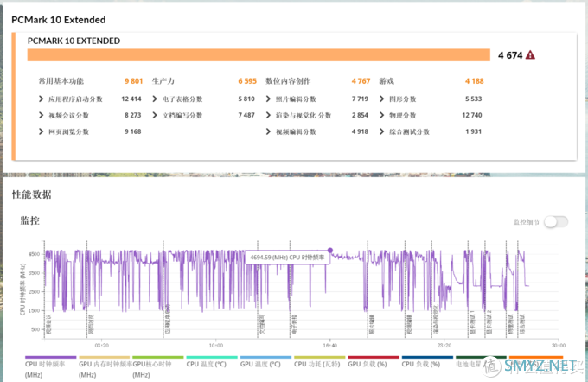Select the 照片编辑 marker on the chart
Image resolution: width=588 pixels, height=382 pixels.
[x=372, y=325]
